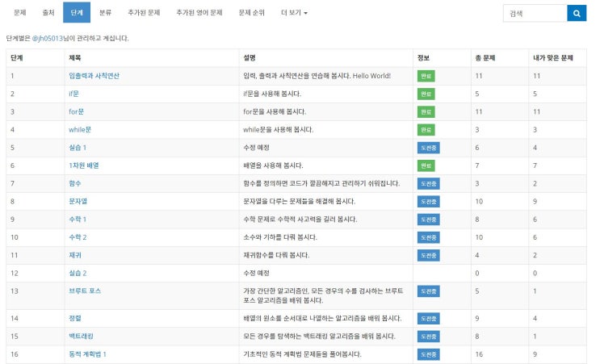Click 수정 예정 description in 실습 2 row
Screen dimensions: 600x364
tap(256, 274)
